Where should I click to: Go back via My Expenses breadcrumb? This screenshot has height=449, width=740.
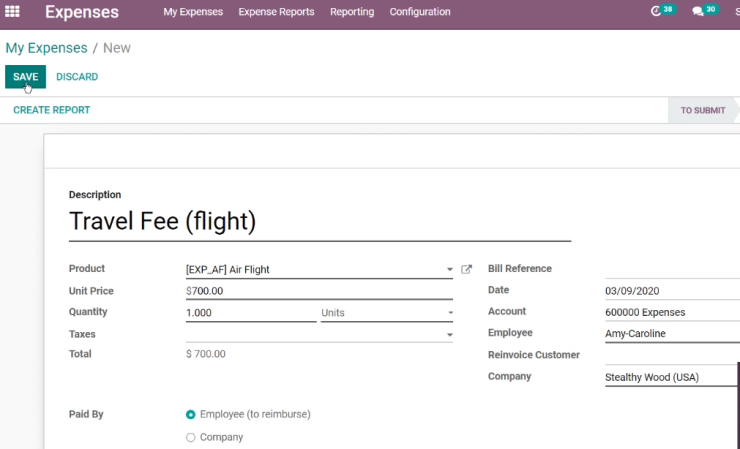(x=46, y=48)
